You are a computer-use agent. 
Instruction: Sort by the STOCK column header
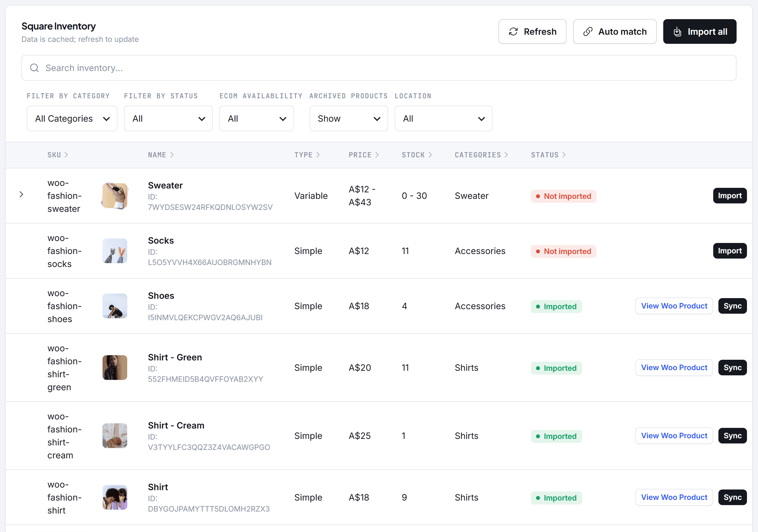pos(417,155)
